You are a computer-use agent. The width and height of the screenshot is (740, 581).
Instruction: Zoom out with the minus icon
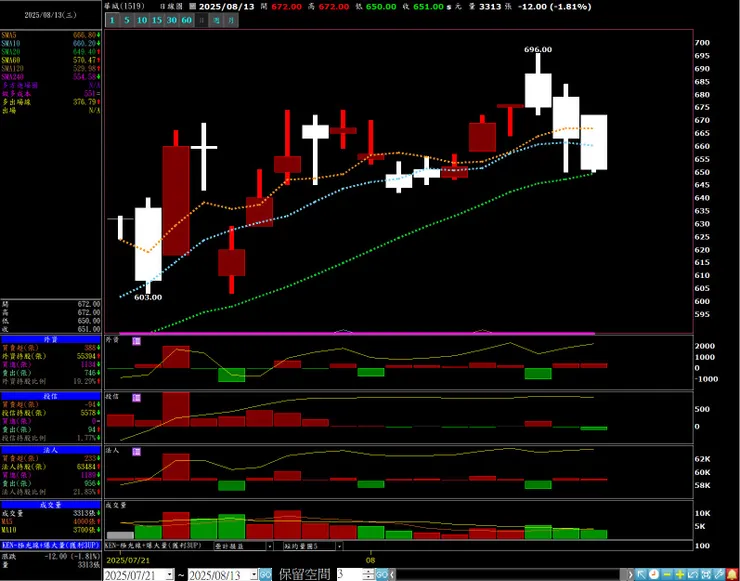click(x=667, y=574)
